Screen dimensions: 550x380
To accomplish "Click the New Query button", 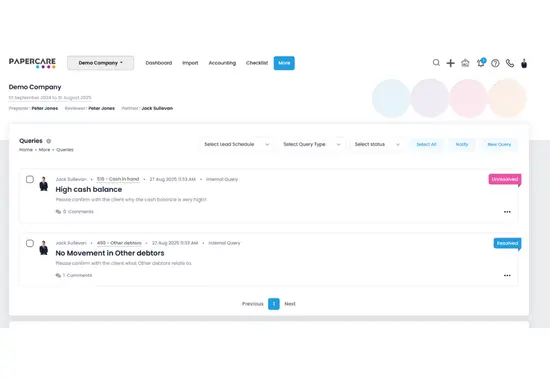I will pyautogui.click(x=499, y=144).
